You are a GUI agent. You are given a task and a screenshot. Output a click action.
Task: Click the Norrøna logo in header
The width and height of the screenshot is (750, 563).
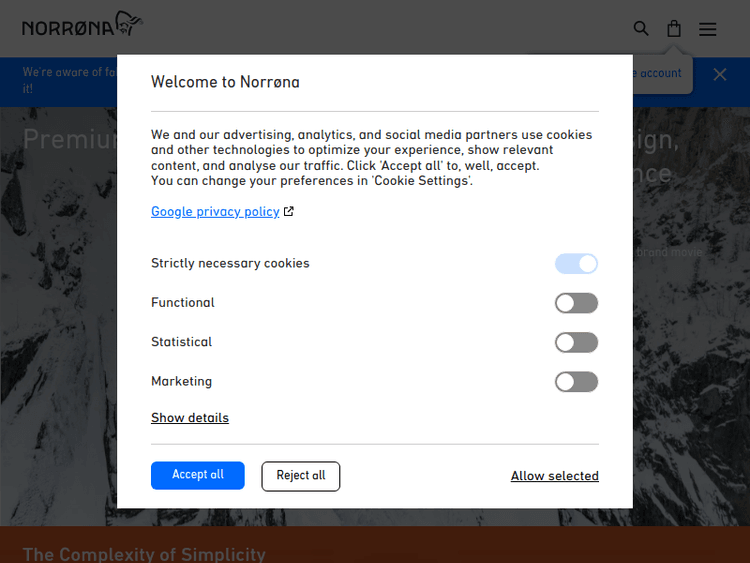(82, 26)
